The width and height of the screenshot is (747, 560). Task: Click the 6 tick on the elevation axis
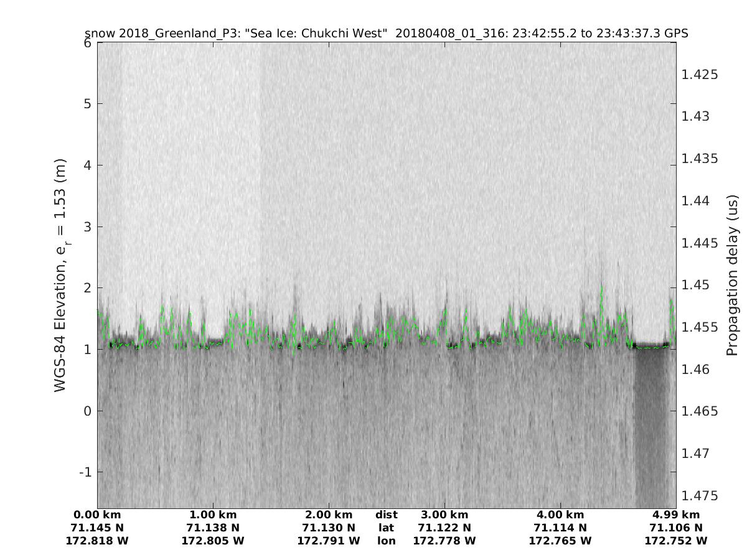click(87, 43)
